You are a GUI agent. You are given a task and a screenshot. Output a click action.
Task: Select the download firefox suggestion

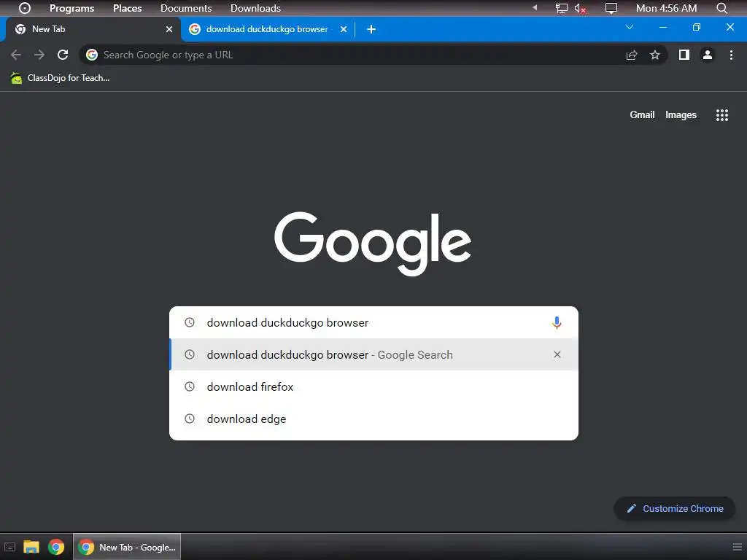374,386
